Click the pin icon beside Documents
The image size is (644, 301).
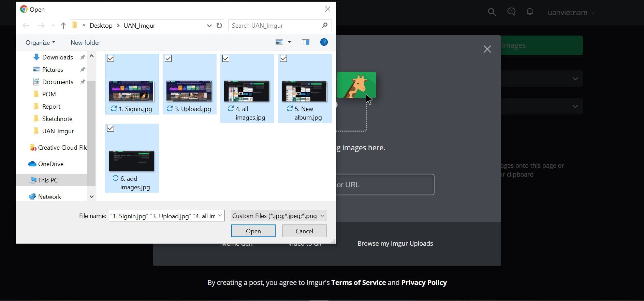tap(83, 82)
